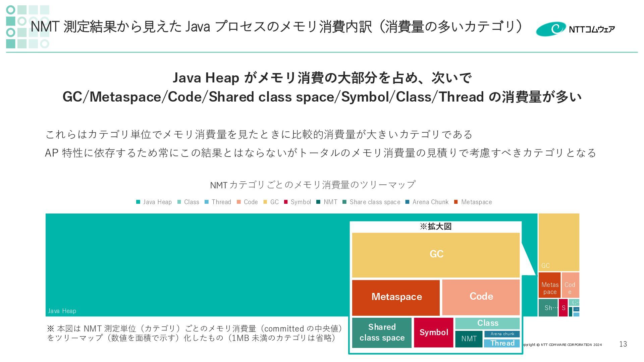Click the small GC block on right
Screen dimensions: 644x362
tap(558, 241)
